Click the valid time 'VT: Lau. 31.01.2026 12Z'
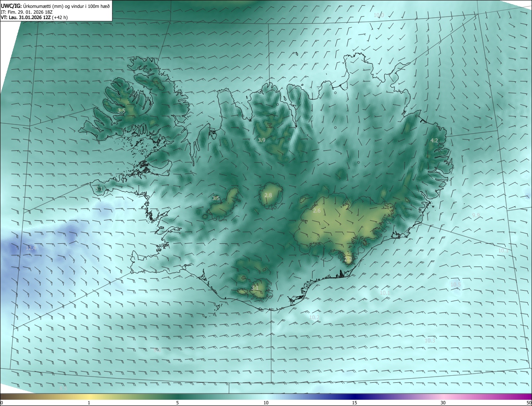This screenshot has height=406, width=532. (x=26, y=18)
